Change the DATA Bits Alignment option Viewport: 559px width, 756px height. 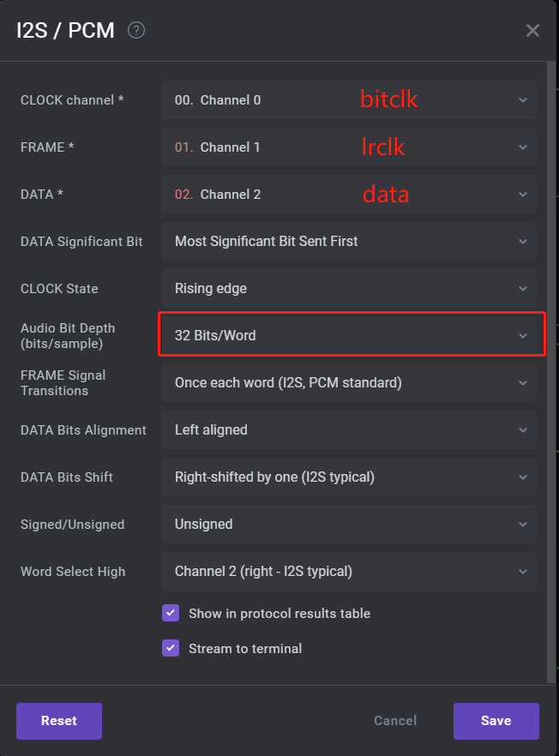tap(349, 429)
